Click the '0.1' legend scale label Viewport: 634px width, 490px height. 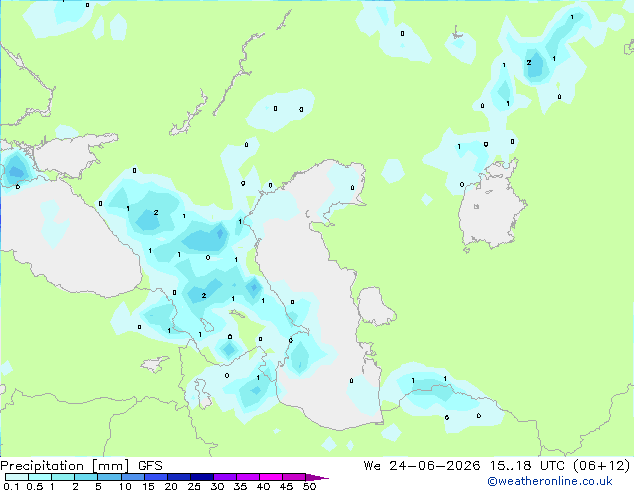click(11, 486)
